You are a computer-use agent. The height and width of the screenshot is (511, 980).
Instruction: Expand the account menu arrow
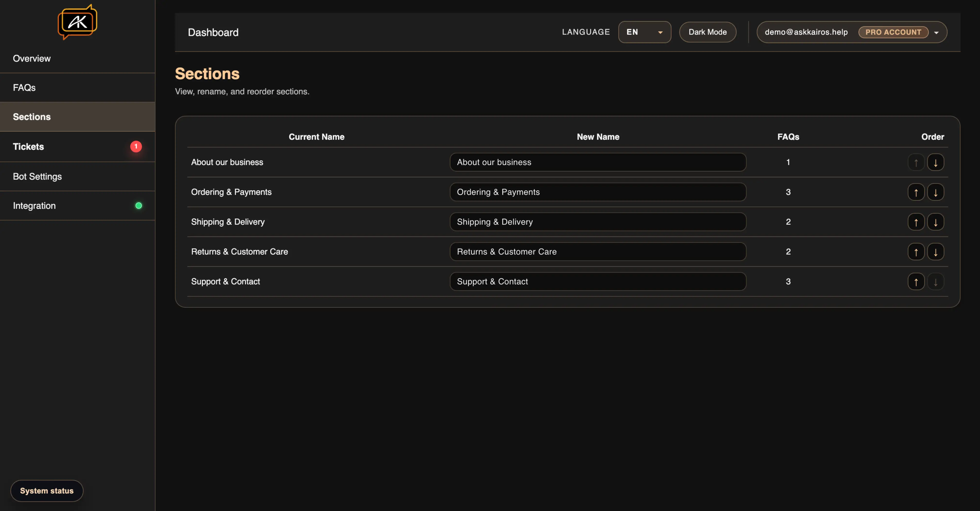[936, 32]
